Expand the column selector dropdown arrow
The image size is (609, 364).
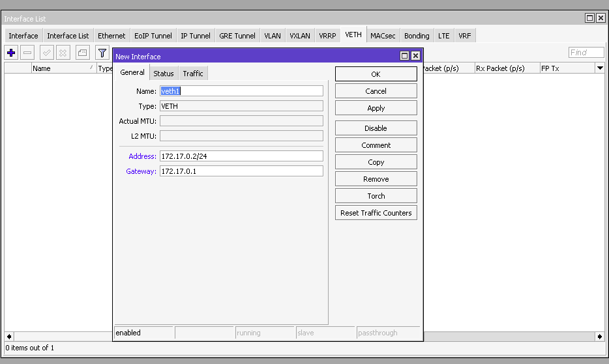(599, 68)
